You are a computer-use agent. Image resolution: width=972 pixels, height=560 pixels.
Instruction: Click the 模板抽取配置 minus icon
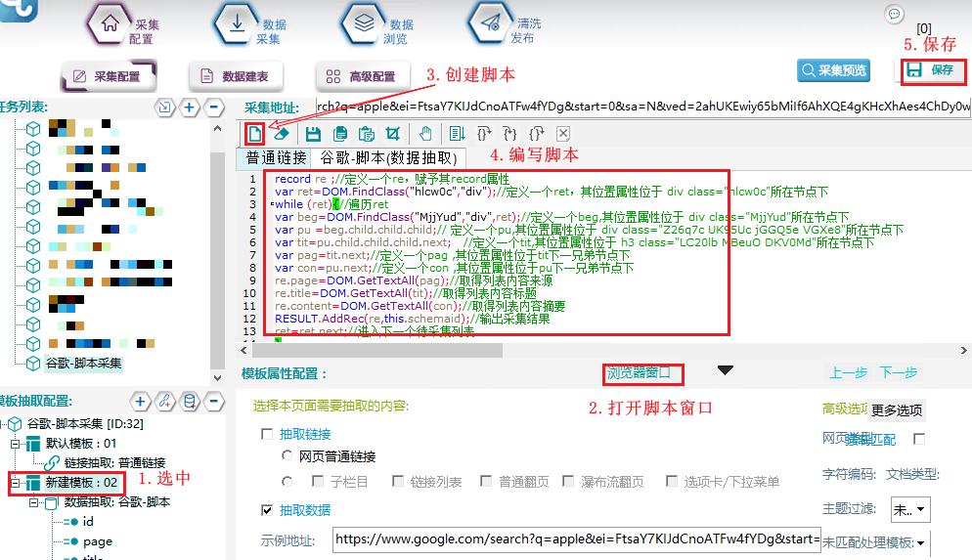point(214,402)
